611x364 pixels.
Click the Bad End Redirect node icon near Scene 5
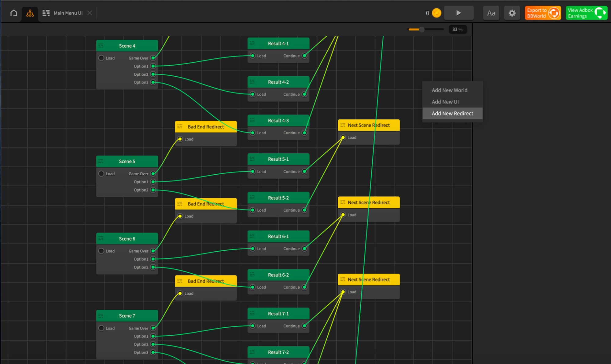(x=180, y=127)
